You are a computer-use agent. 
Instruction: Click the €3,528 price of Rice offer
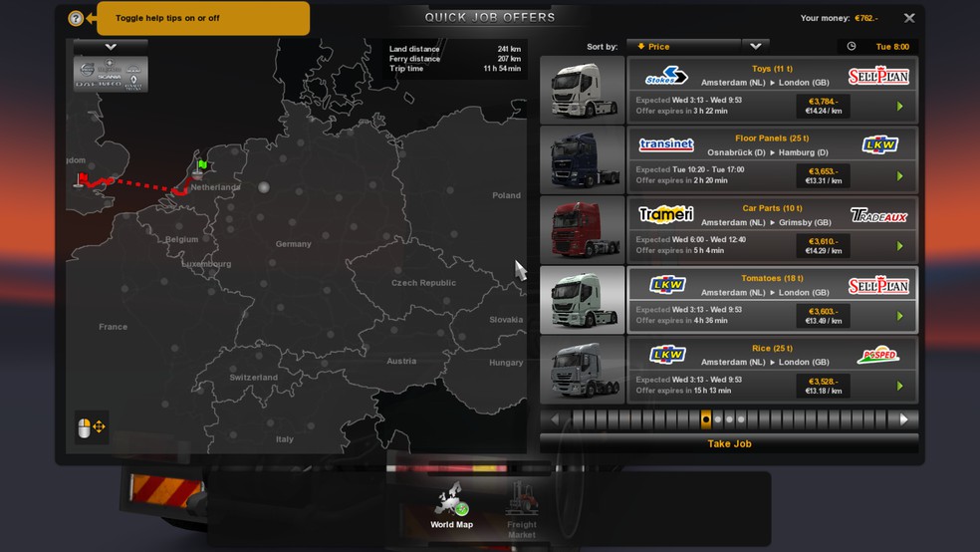tap(823, 382)
